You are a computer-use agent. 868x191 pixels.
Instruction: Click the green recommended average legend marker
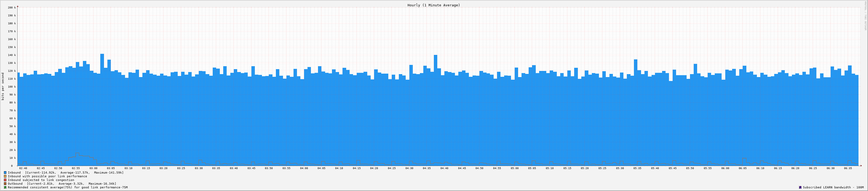click(5, 187)
